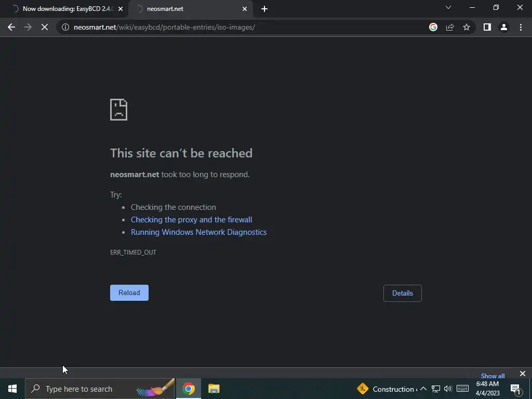Show error Details
Screen dimensions: 532x399
403,293
